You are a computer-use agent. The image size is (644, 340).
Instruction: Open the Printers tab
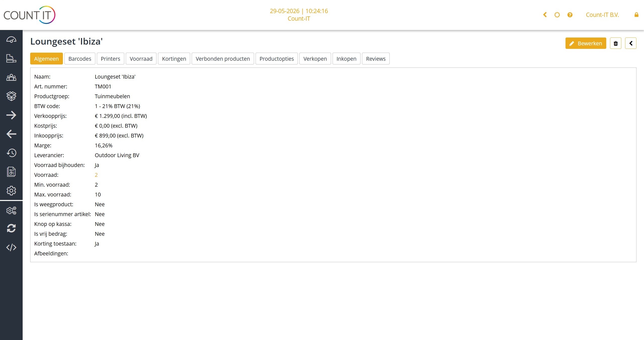(x=110, y=59)
